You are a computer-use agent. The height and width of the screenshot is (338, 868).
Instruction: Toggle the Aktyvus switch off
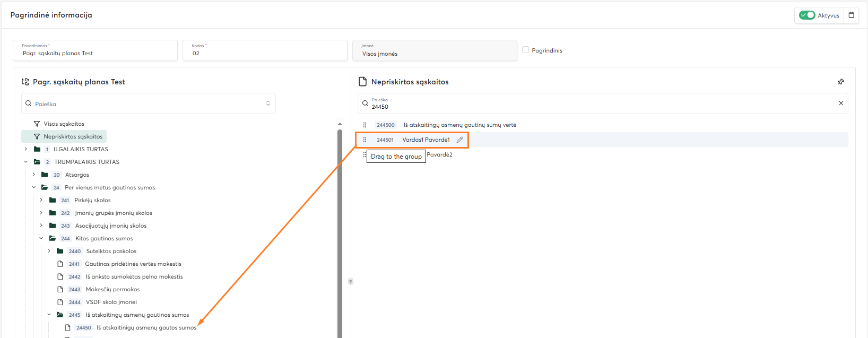[x=807, y=15]
